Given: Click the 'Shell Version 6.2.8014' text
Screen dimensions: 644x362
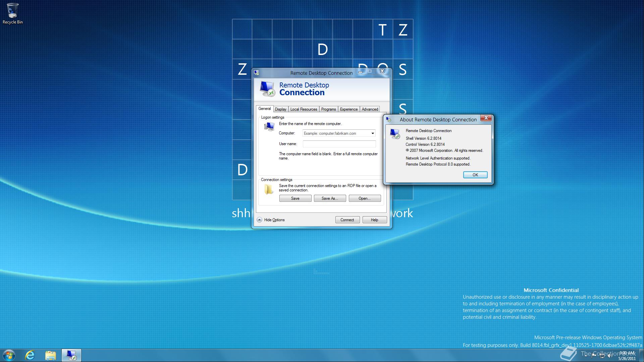Looking at the screenshot, I should coord(423,138).
